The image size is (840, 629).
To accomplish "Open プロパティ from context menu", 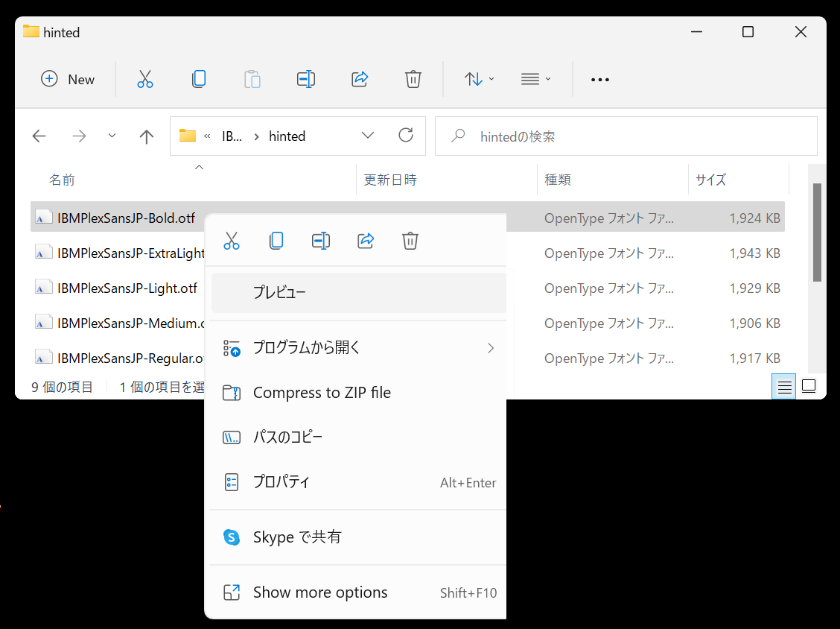I will tap(359, 482).
